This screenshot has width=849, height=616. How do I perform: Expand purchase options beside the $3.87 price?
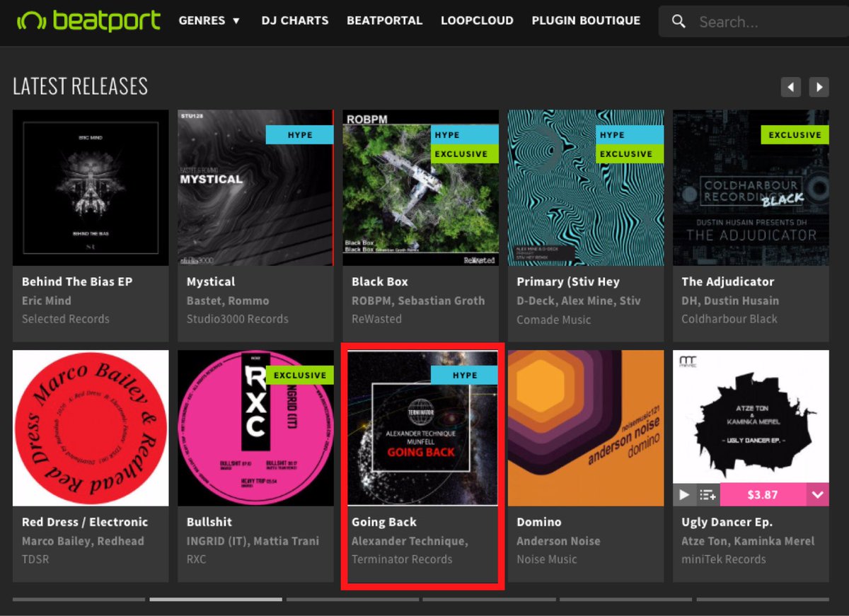[x=818, y=495]
